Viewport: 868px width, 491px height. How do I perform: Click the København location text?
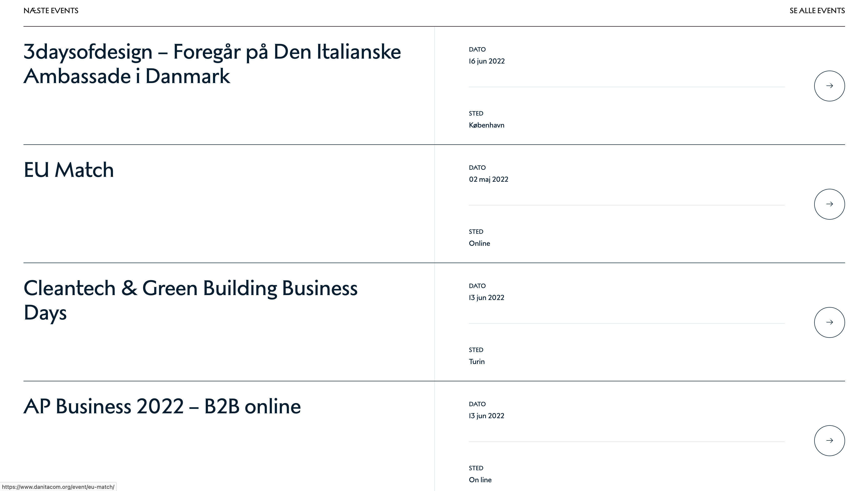[x=487, y=125]
